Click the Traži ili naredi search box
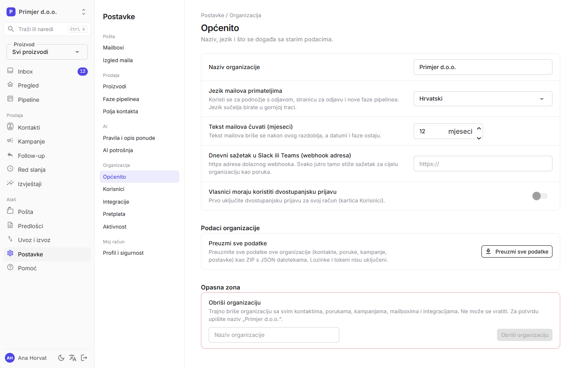This screenshot has width=588, height=368. point(47,29)
